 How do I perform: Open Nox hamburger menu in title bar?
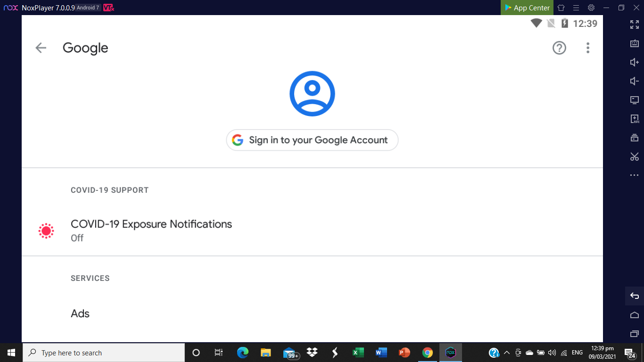tap(576, 8)
